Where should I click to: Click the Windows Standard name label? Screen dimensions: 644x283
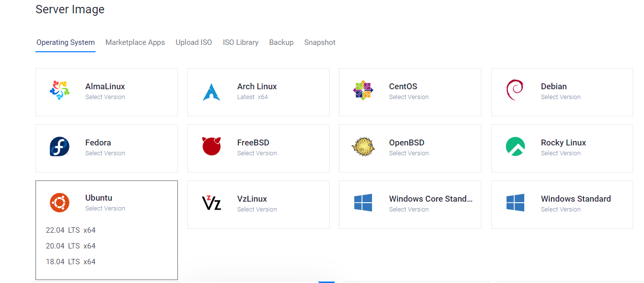(x=576, y=199)
